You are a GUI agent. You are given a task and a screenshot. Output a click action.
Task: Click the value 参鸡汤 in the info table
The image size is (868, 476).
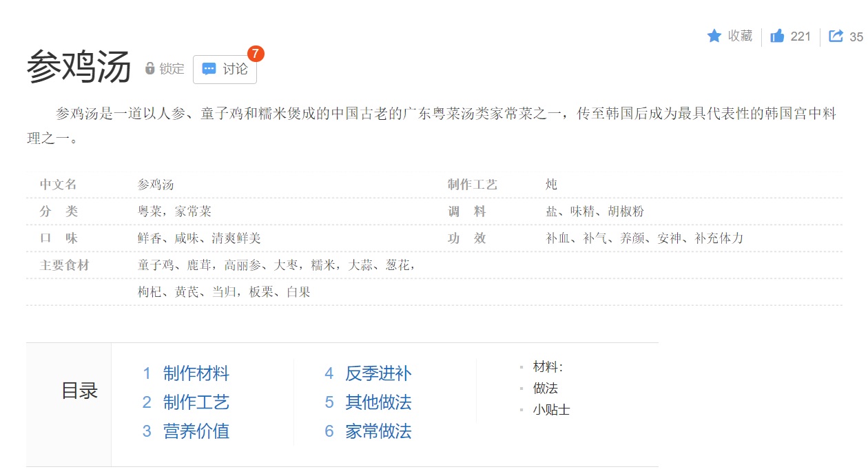[x=156, y=185]
